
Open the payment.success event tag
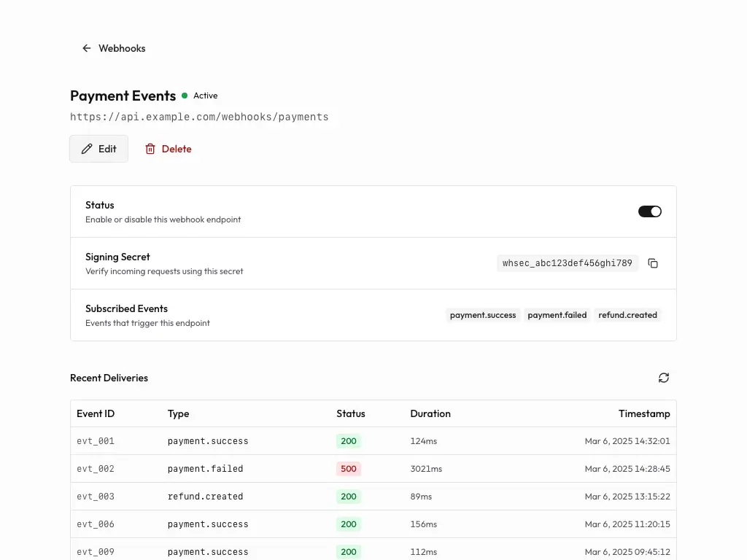pos(483,315)
